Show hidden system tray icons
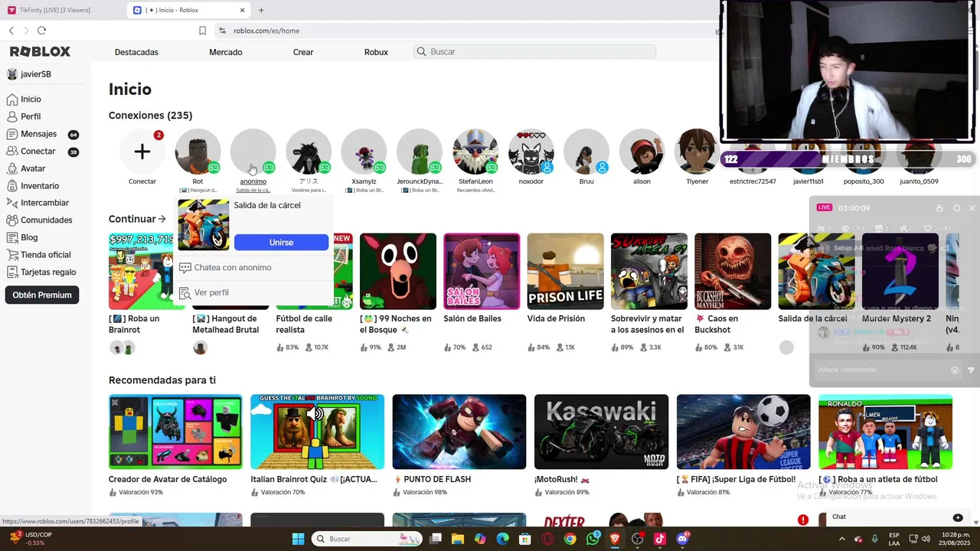Screen dimensions: 980x551 [842, 539]
